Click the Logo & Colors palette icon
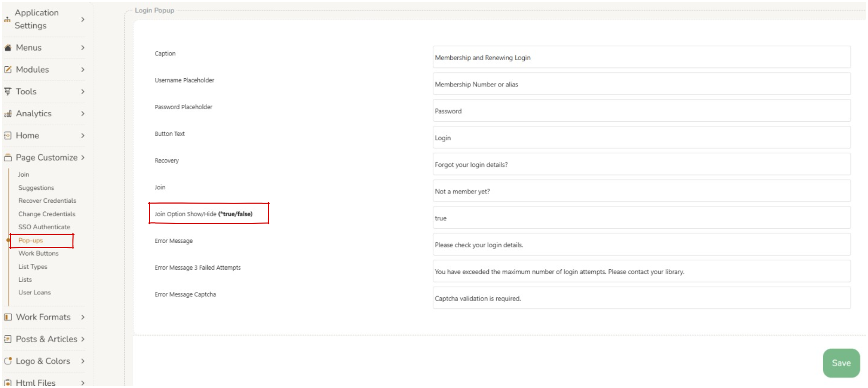 (x=8, y=361)
